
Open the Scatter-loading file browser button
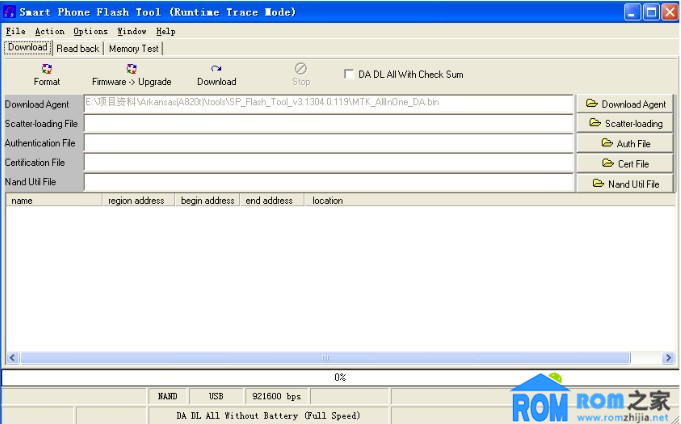coord(625,124)
